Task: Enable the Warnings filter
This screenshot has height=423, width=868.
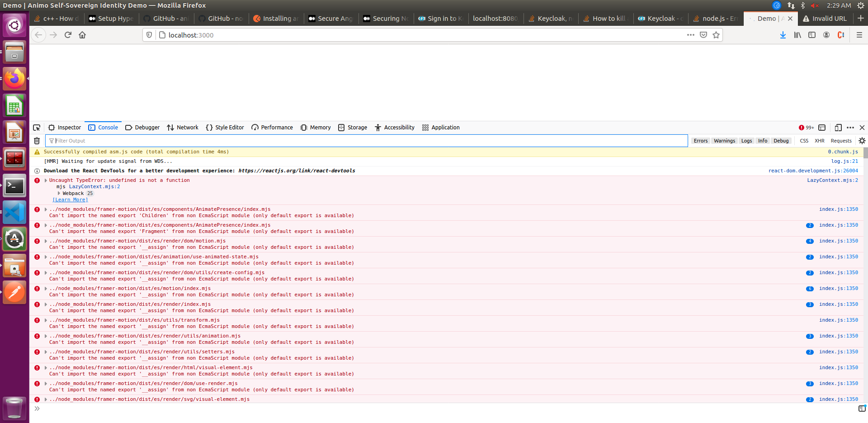Action: click(724, 141)
